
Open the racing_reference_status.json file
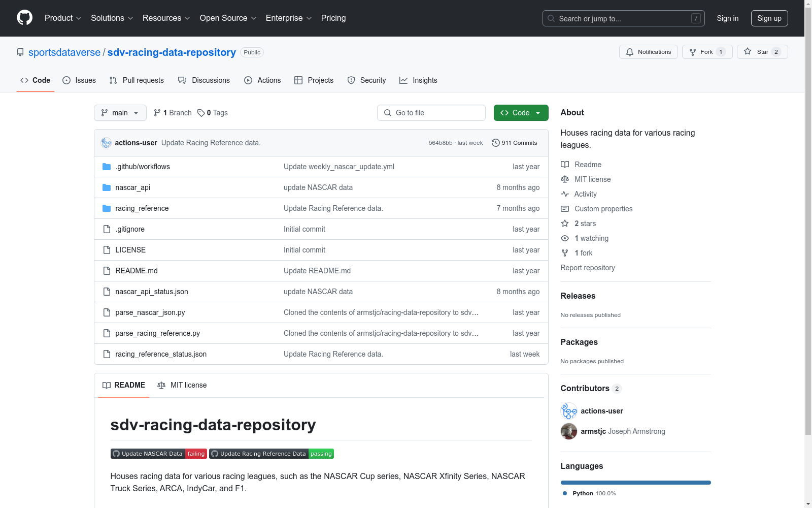(161, 354)
